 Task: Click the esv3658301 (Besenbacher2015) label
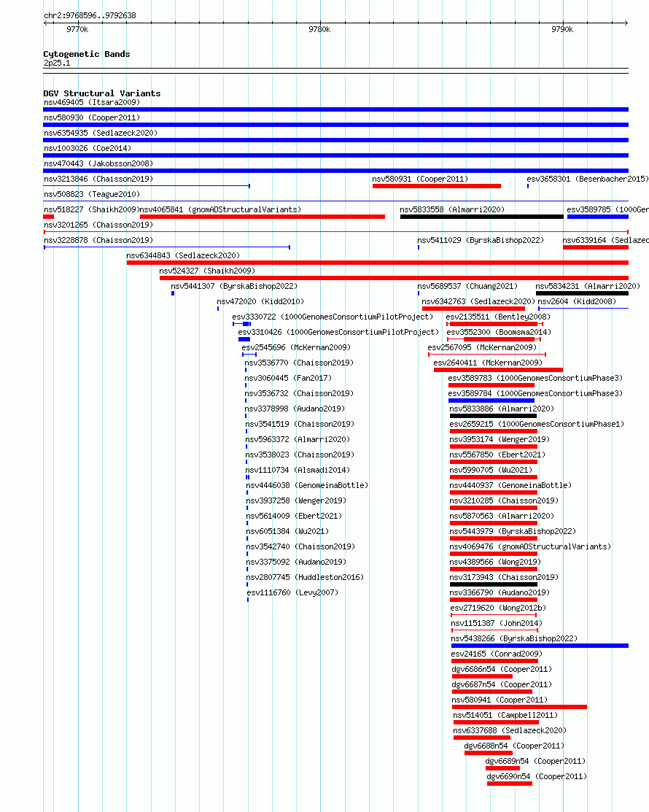pyautogui.click(x=588, y=179)
